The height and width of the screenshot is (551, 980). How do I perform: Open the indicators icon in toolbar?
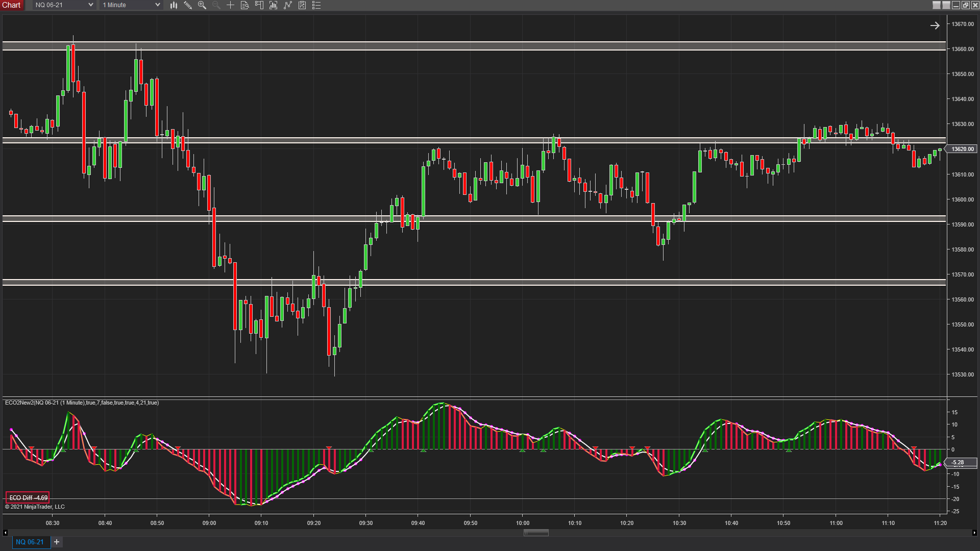point(288,5)
